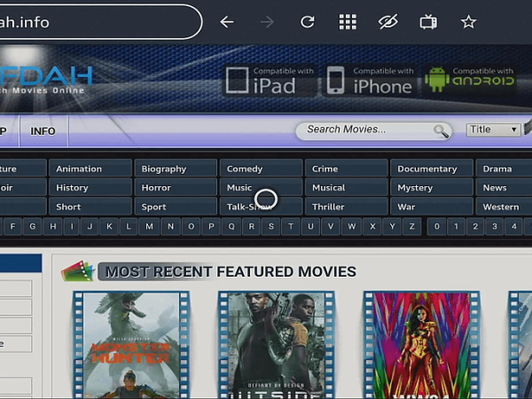532x399 pixels.
Task: Click the Android compatibility badge
Action: point(470,80)
